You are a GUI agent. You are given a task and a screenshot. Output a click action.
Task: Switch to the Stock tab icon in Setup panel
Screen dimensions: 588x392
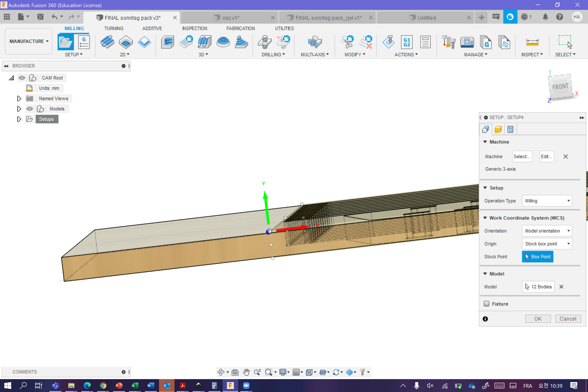(x=498, y=129)
